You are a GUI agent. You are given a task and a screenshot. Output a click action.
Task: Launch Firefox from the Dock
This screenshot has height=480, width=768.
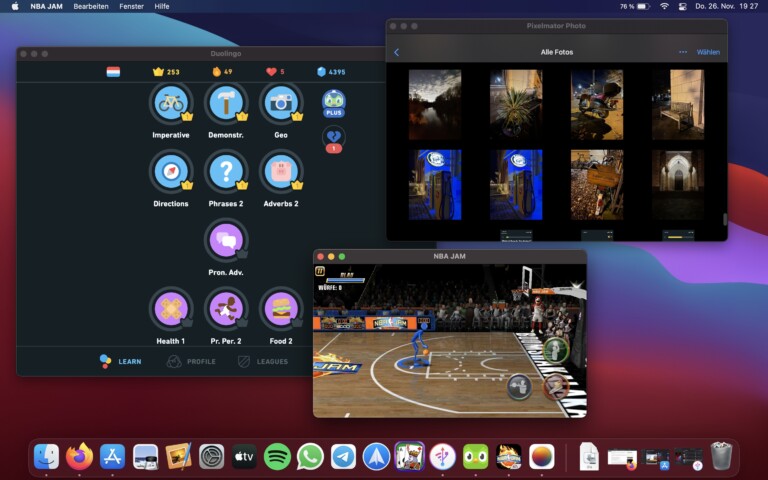point(79,456)
